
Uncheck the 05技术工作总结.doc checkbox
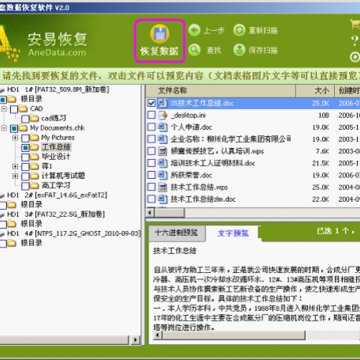151,103
